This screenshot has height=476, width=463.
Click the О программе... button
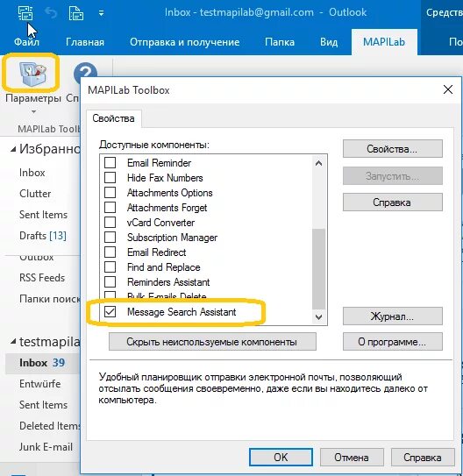coord(392,342)
